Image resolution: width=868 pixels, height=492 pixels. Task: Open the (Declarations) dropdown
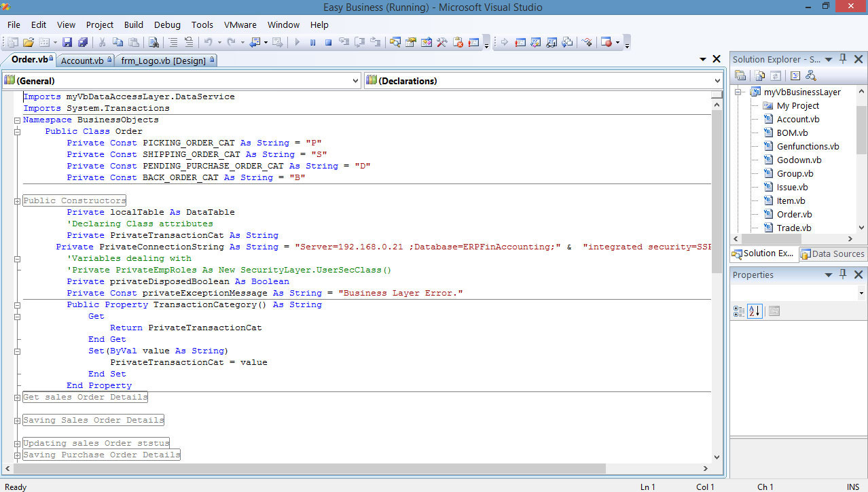coord(718,80)
